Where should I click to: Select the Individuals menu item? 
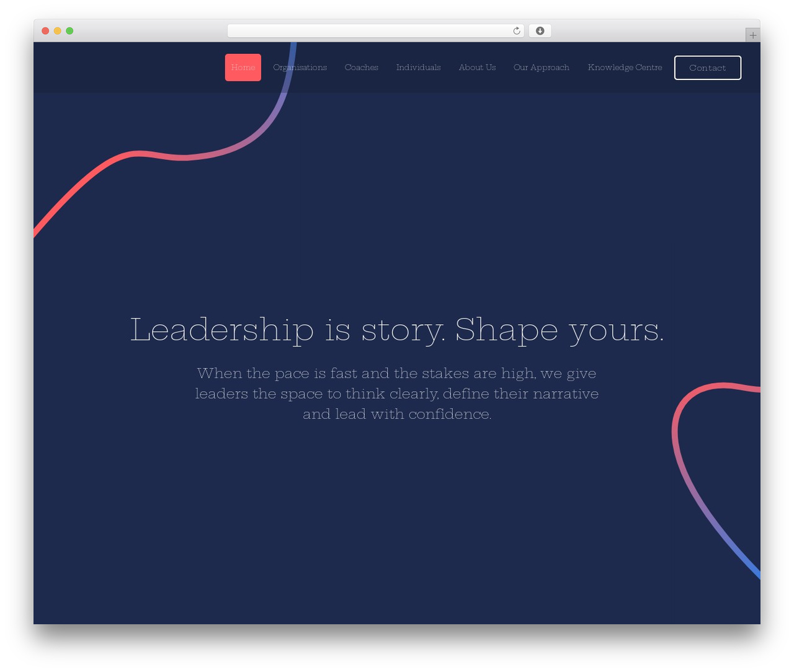pos(419,68)
